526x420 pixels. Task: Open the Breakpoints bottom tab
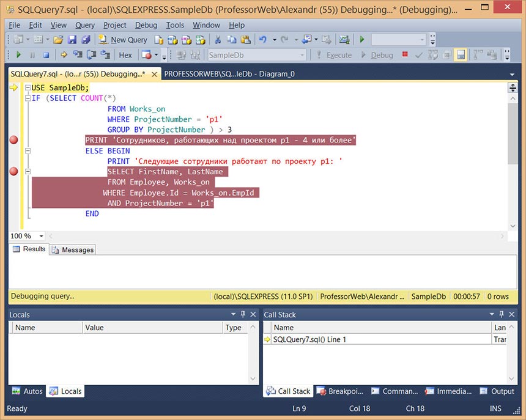(x=341, y=391)
